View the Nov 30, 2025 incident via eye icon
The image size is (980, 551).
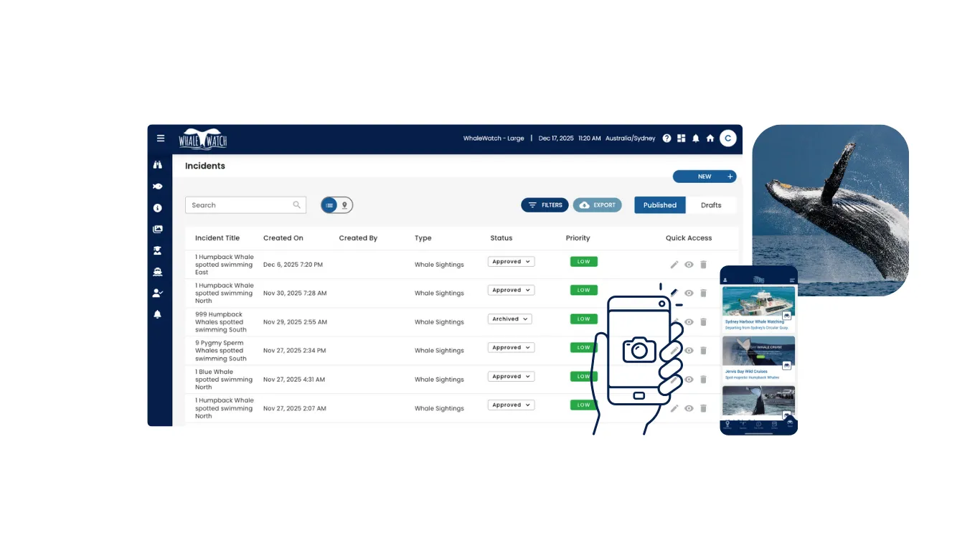pos(689,293)
